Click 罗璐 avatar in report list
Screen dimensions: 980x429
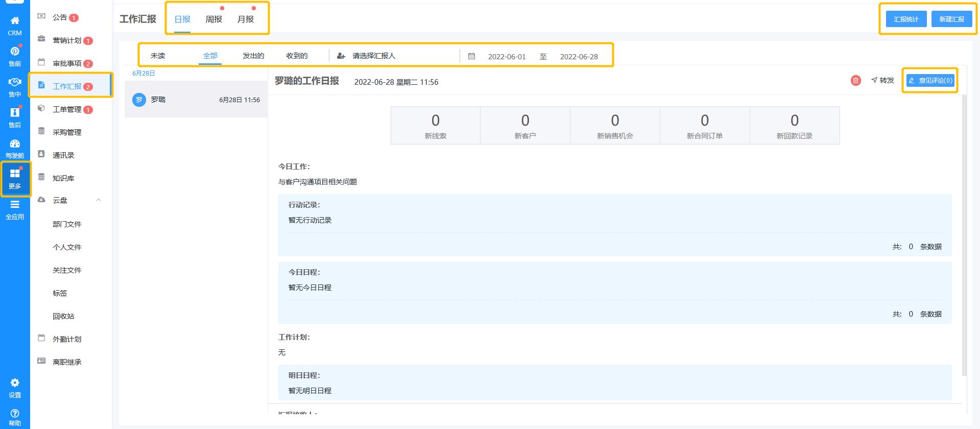139,100
